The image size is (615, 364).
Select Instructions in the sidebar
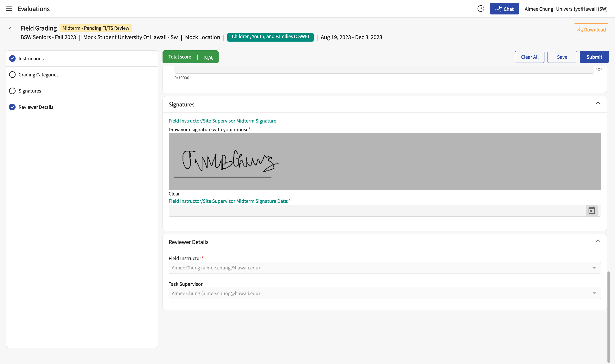(82, 59)
